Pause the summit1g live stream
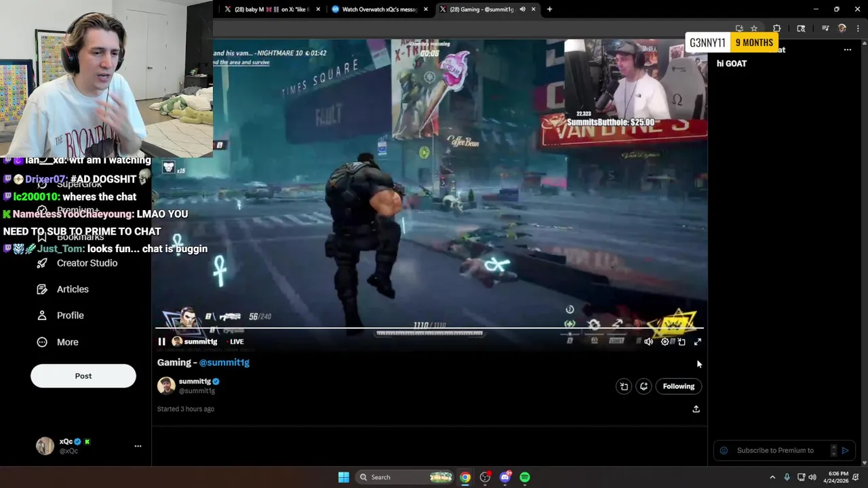The image size is (868, 488). [161, 342]
